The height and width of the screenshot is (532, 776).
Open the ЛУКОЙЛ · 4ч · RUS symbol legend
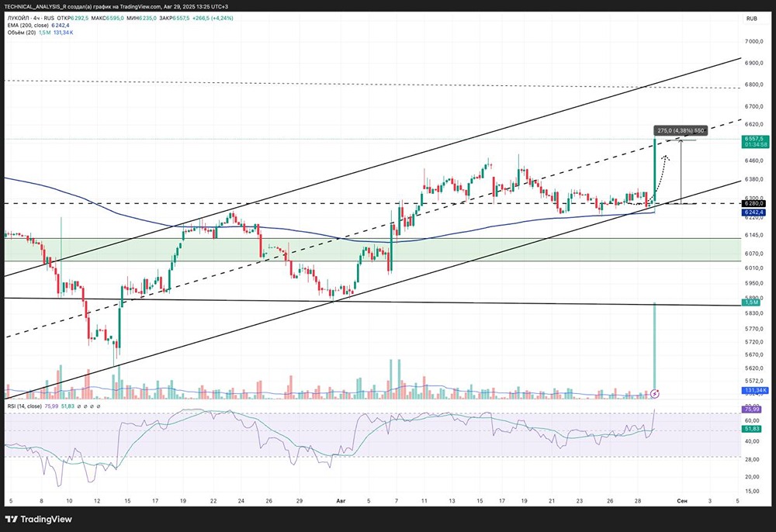(x=31, y=19)
